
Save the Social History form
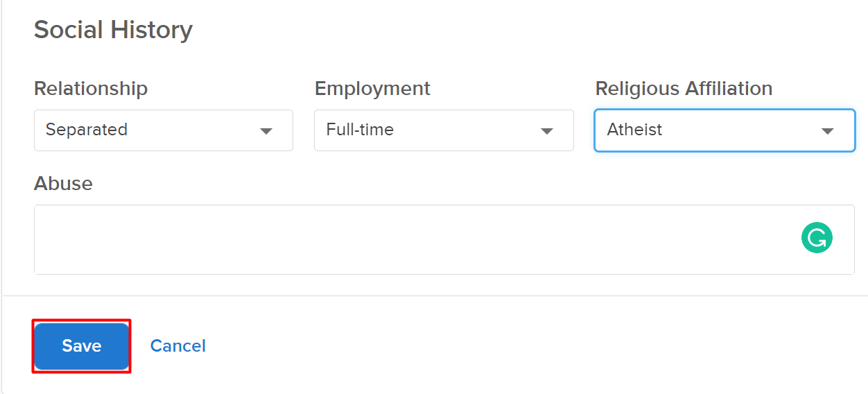(x=82, y=346)
